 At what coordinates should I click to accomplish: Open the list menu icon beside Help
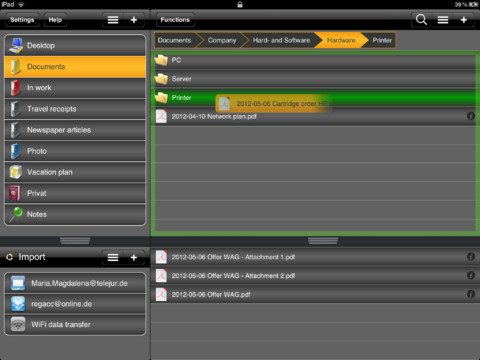[x=113, y=20]
